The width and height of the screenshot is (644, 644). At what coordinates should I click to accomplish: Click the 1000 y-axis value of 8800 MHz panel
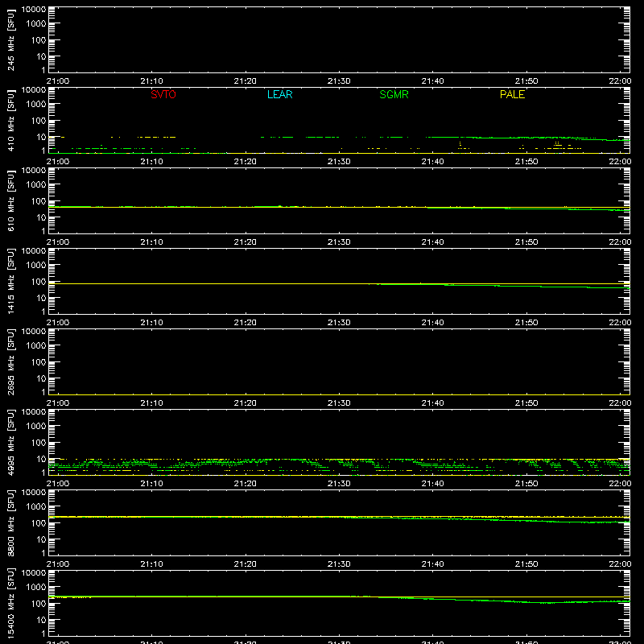click(x=36, y=507)
